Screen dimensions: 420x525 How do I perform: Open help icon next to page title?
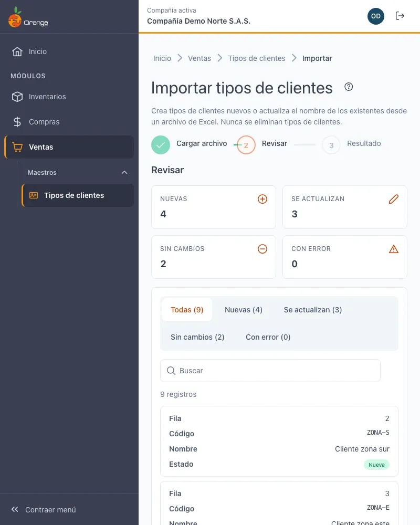pyautogui.click(x=349, y=87)
